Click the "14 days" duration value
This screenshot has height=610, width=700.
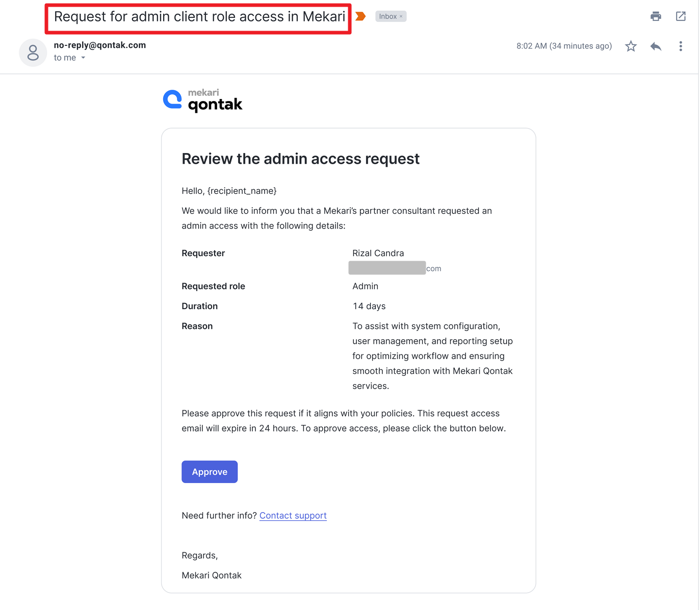tap(369, 306)
